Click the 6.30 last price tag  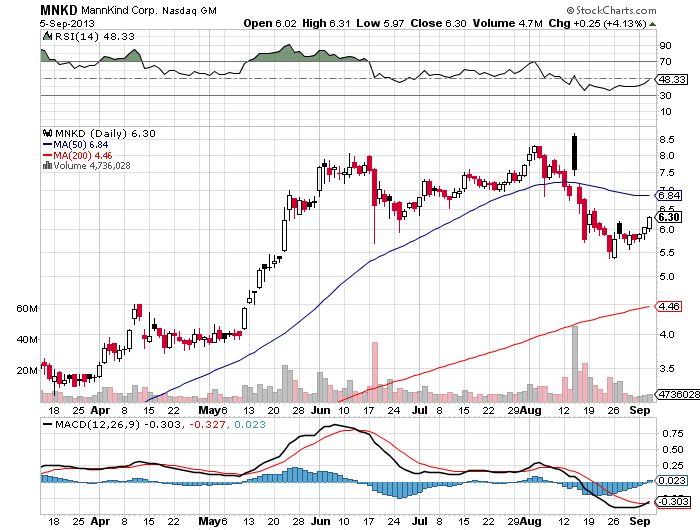(x=668, y=217)
